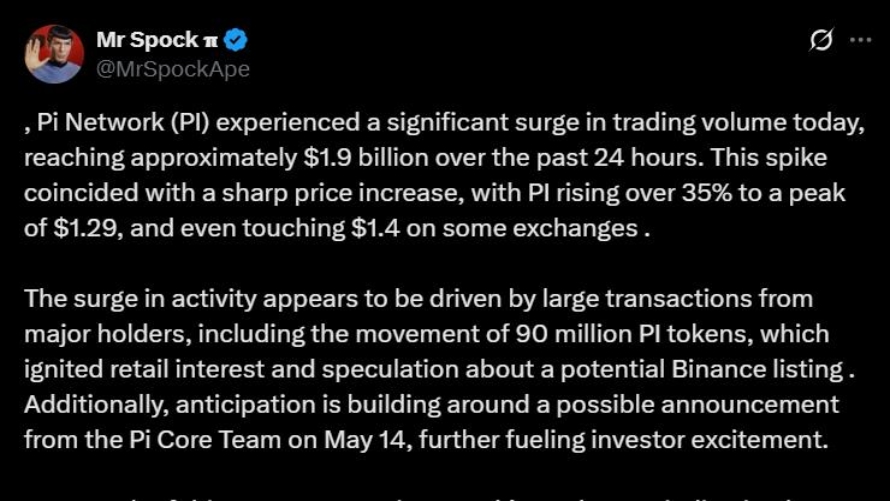Viewport: 890px width, 501px height.
Task: Click the 'Pi Network (PI)' text
Action: 123,123
